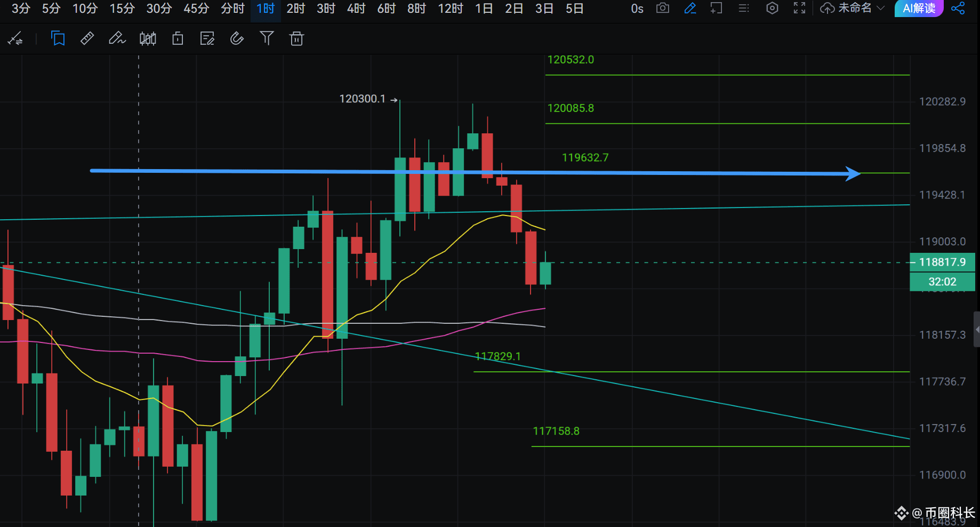This screenshot has width=980, height=527.
Task: Switch to the 6时 timeframe
Action: [387, 9]
